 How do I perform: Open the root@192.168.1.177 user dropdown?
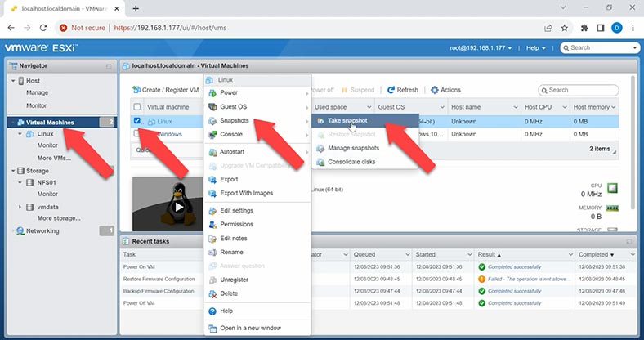click(481, 48)
